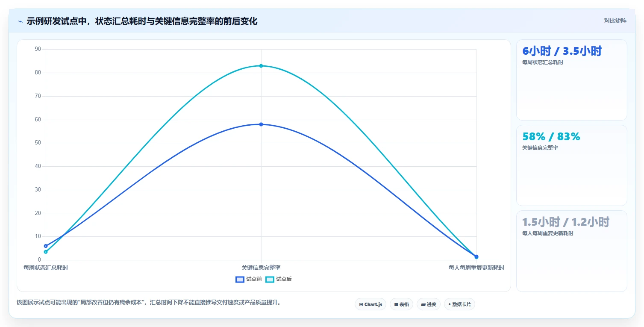Image resolution: width=644 pixels, height=327 pixels.
Task: Click the 关键信息完整率 axis label
Action: pyautogui.click(x=261, y=268)
